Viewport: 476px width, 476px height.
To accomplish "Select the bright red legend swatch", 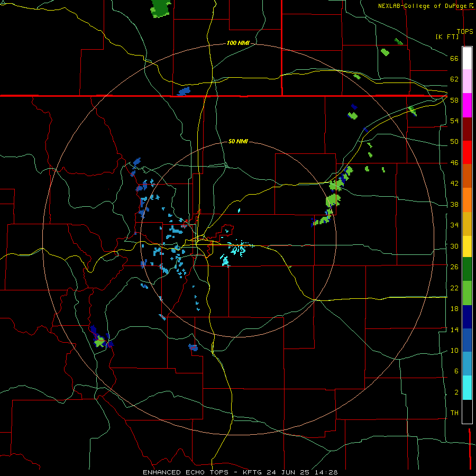I will pyautogui.click(x=467, y=152).
